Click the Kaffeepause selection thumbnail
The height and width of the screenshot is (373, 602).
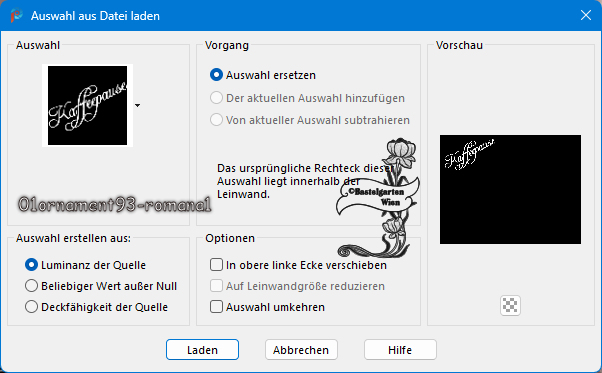pyautogui.click(x=88, y=106)
